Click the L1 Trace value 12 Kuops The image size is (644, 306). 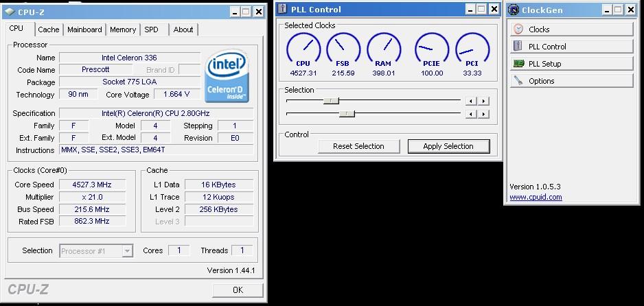pyautogui.click(x=218, y=197)
